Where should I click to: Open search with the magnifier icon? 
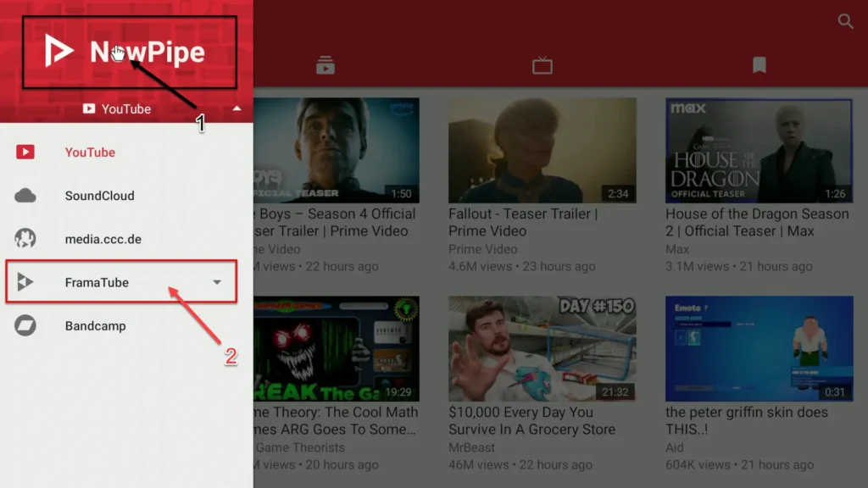point(845,21)
